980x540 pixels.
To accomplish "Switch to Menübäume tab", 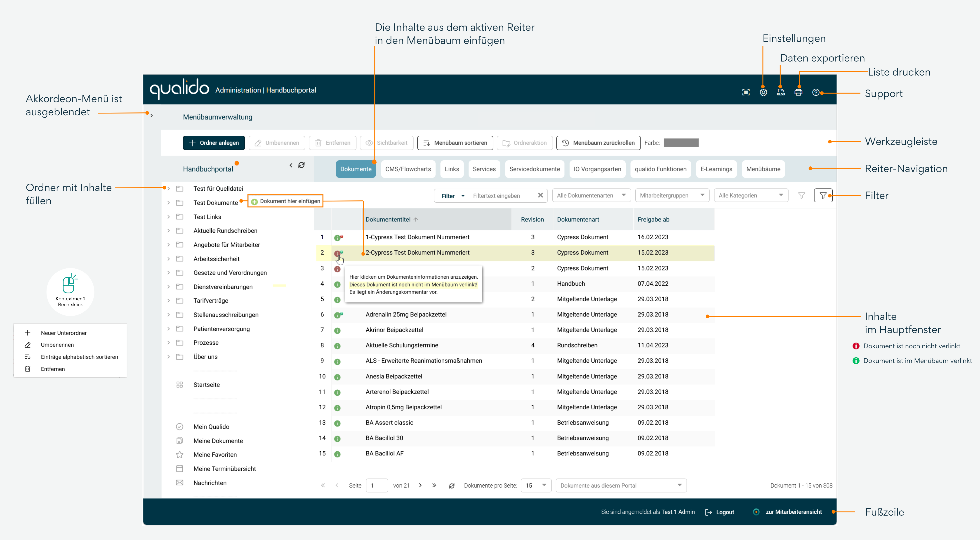I will 763,169.
